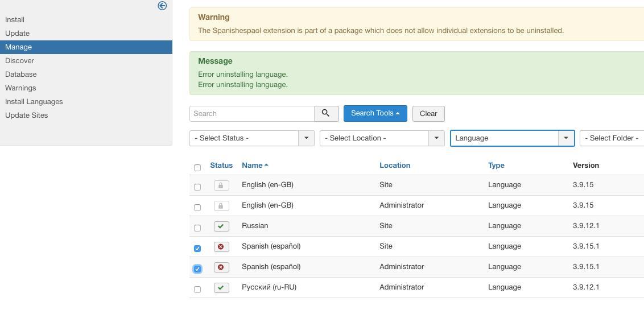The height and width of the screenshot is (314, 644).
Task: Open Update Sites in sidebar
Action: pyautogui.click(x=27, y=115)
